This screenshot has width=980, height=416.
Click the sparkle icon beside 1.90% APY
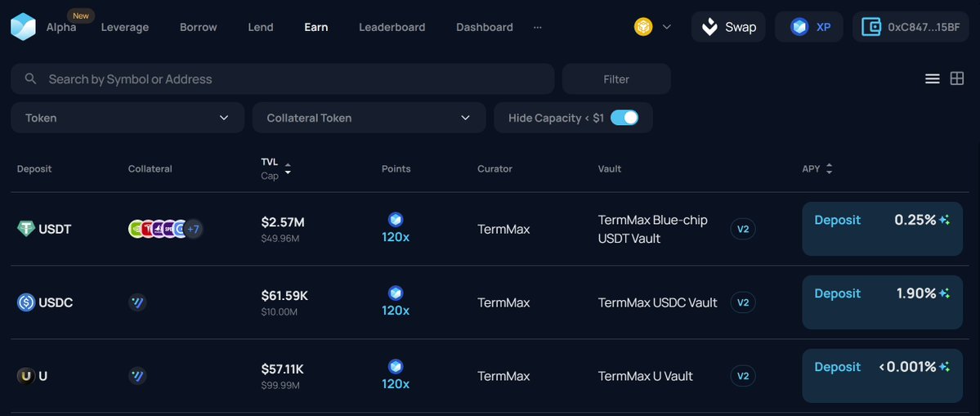[x=944, y=293]
